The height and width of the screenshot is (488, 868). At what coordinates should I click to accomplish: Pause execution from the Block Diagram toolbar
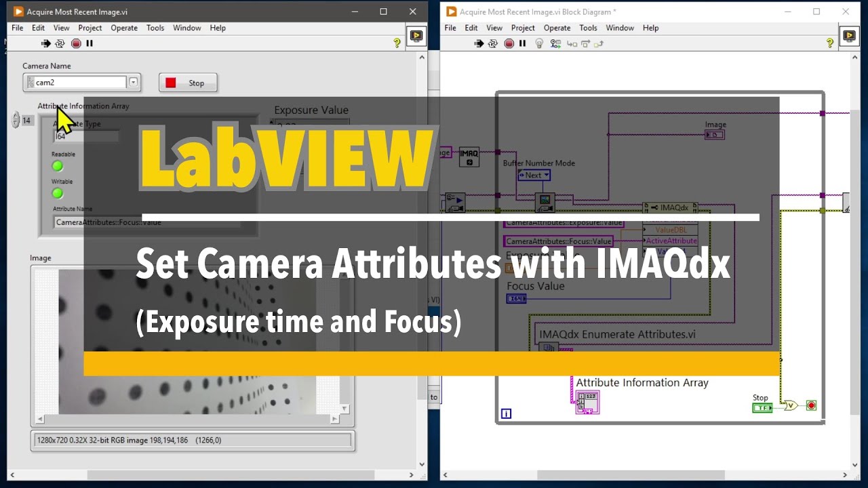click(522, 43)
